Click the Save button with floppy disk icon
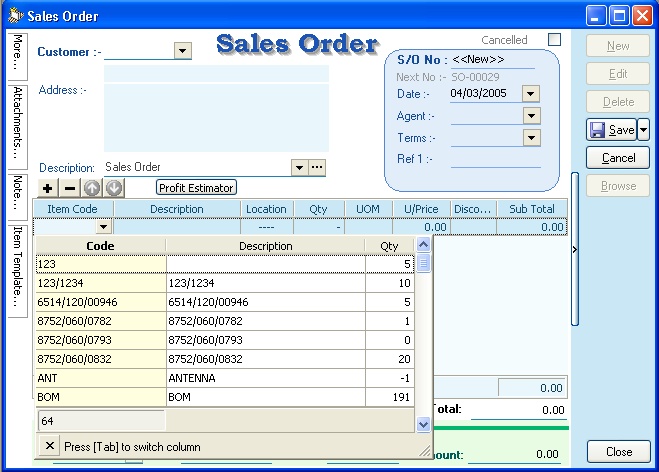Screen dimensions: 659x472 [611, 130]
